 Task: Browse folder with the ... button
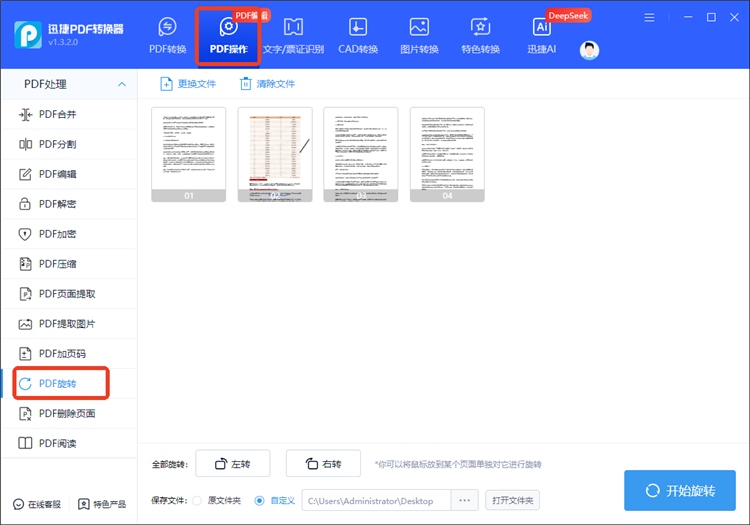click(464, 501)
